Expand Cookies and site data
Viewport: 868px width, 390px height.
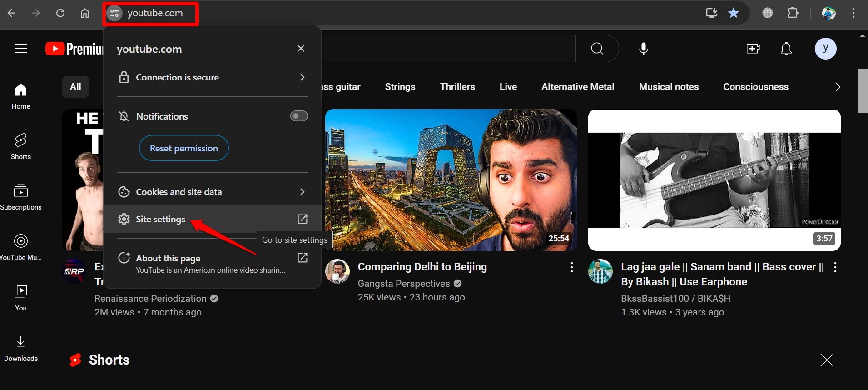pos(212,192)
